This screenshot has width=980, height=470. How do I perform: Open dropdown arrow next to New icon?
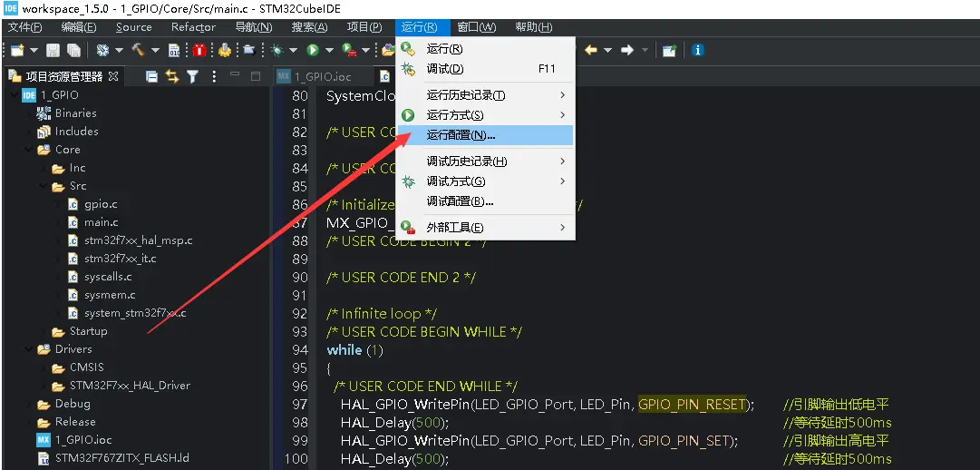click(34, 51)
